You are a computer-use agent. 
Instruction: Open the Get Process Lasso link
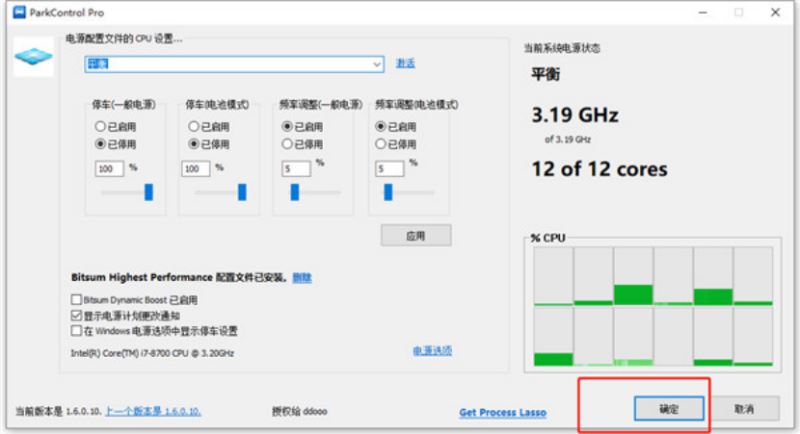[x=503, y=412]
